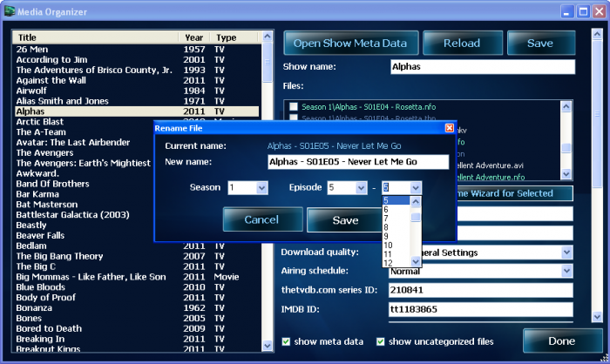Click scroll up arrow of show list
The height and width of the screenshot is (364, 610).
tap(268, 37)
